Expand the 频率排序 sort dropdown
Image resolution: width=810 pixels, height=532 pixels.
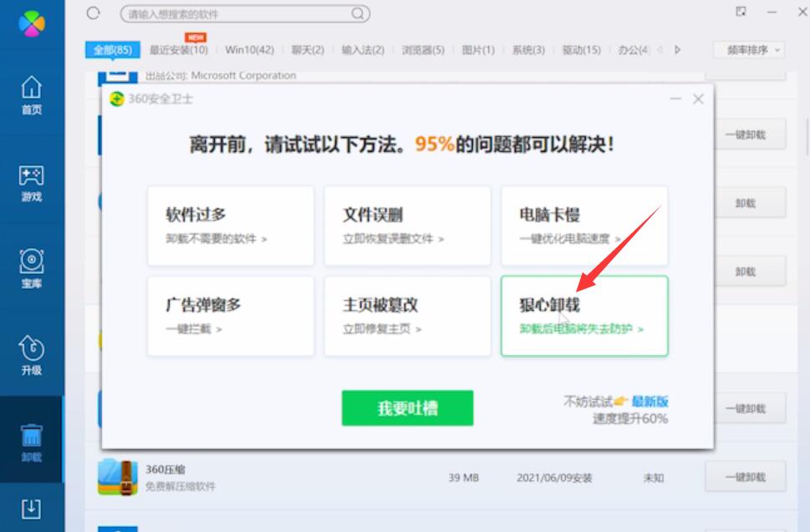point(749,50)
